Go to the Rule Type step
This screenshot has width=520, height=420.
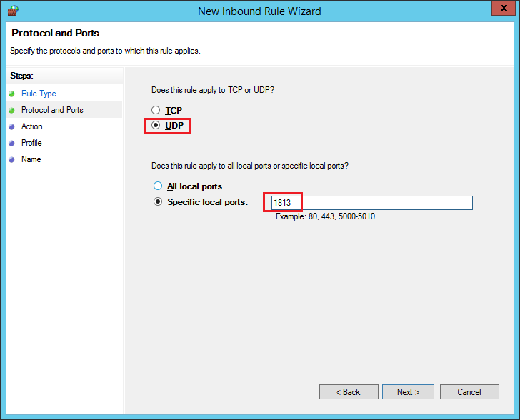point(39,94)
